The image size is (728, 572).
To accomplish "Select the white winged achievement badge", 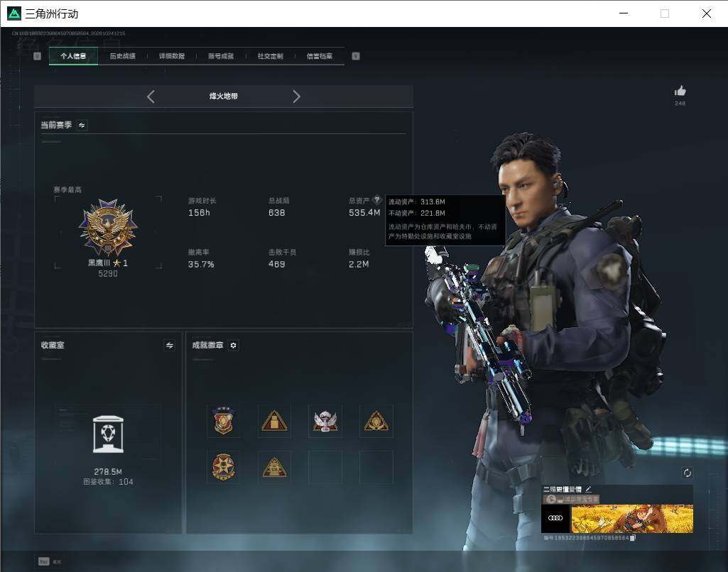I will tap(325, 420).
